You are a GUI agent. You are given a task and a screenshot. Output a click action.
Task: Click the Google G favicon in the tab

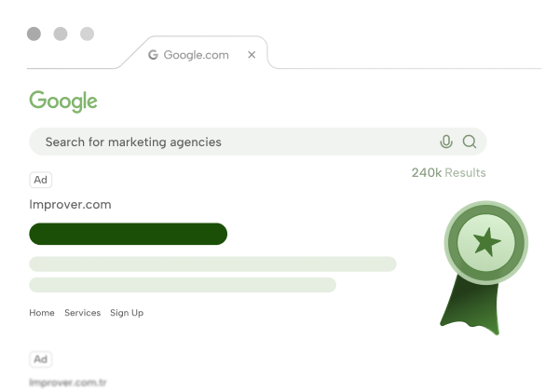point(153,55)
